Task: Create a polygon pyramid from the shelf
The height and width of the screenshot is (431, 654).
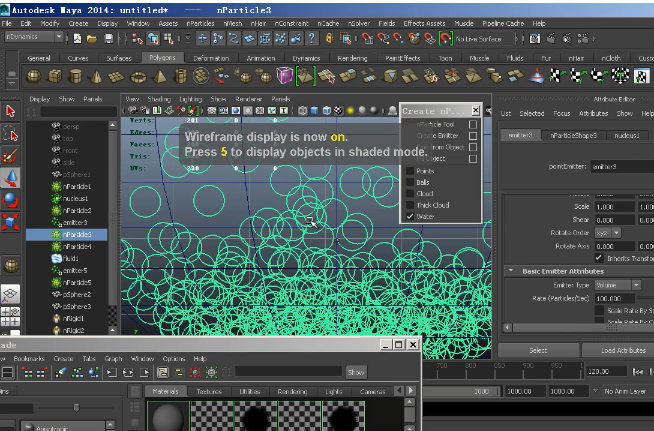Action: (159, 76)
